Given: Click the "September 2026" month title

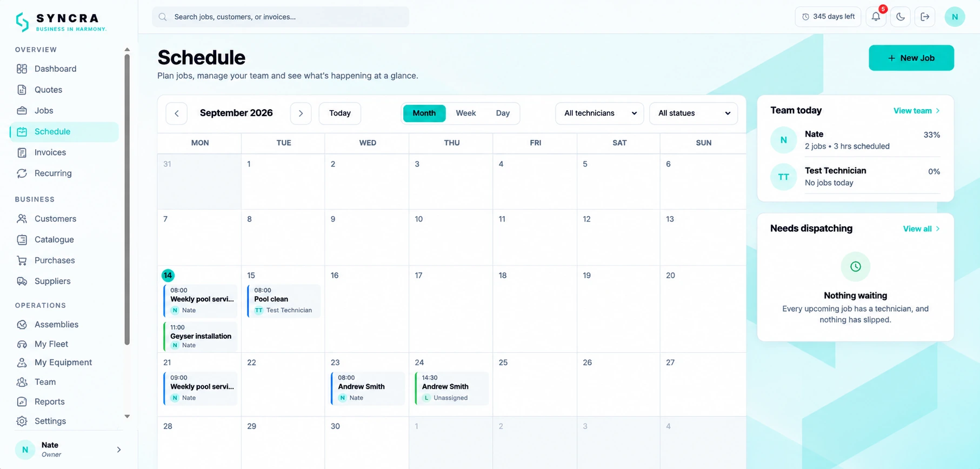Looking at the screenshot, I should tap(236, 113).
